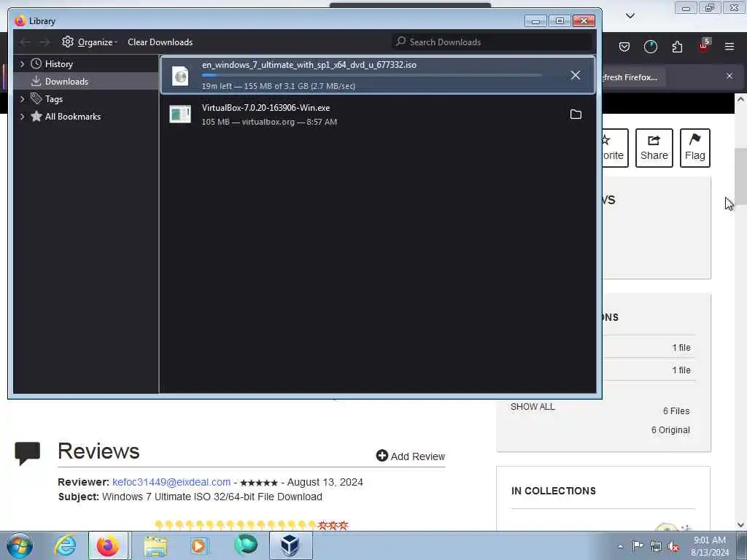Viewport: 747px width, 560px height.
Task: Click the muted volume tray icon
Action: [673, 547]
